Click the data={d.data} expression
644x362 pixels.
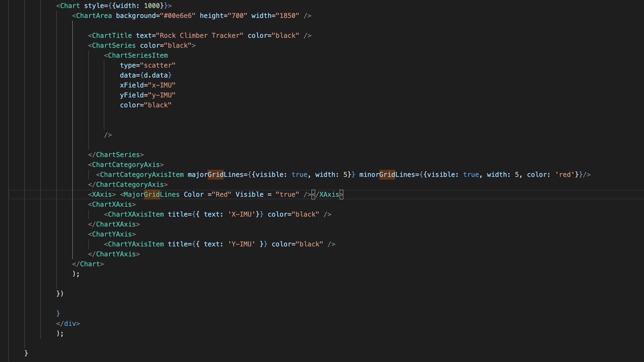[x=156, y=75]
